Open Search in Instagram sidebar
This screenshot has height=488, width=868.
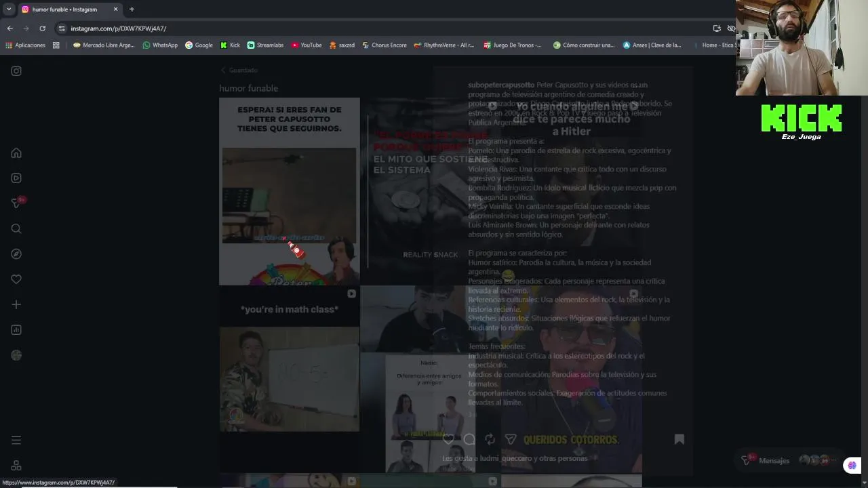pyautogui.click(x=16, y=228)
